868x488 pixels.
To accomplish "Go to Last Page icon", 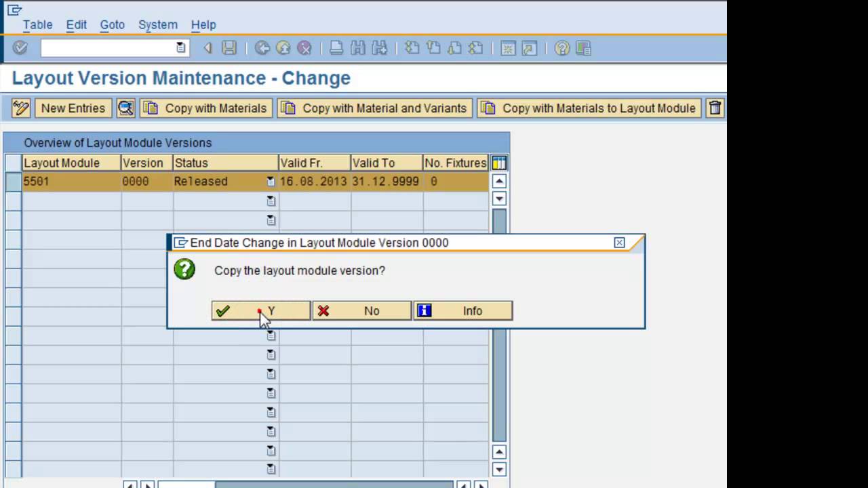I will pos(476,48).
